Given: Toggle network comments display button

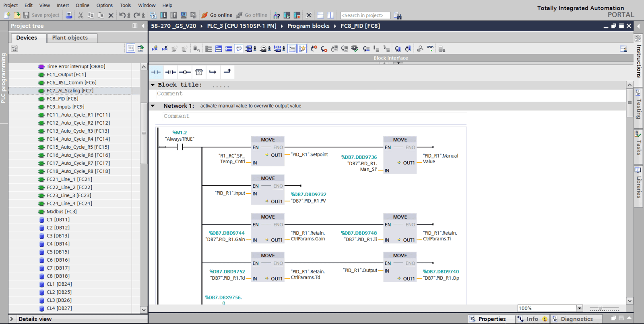Looking at the screenshot, I should tap(239, 49).
